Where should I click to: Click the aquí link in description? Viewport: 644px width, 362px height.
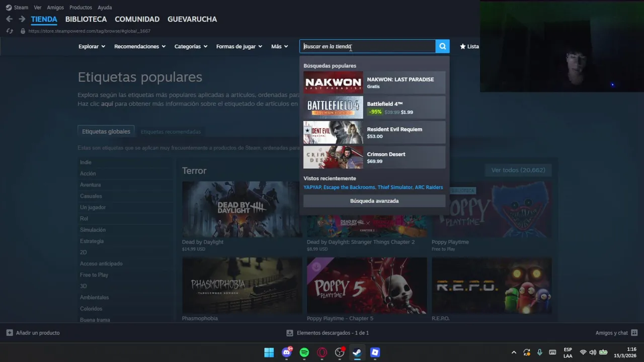point(107,104)
